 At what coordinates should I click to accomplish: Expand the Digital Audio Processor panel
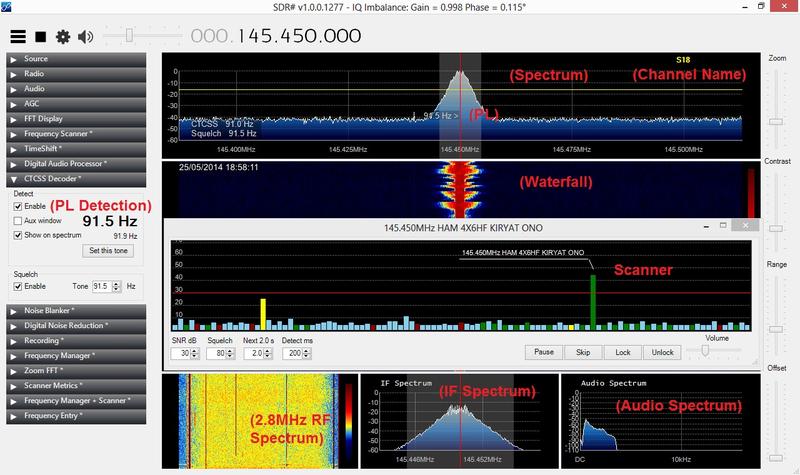tap(76, 164)
